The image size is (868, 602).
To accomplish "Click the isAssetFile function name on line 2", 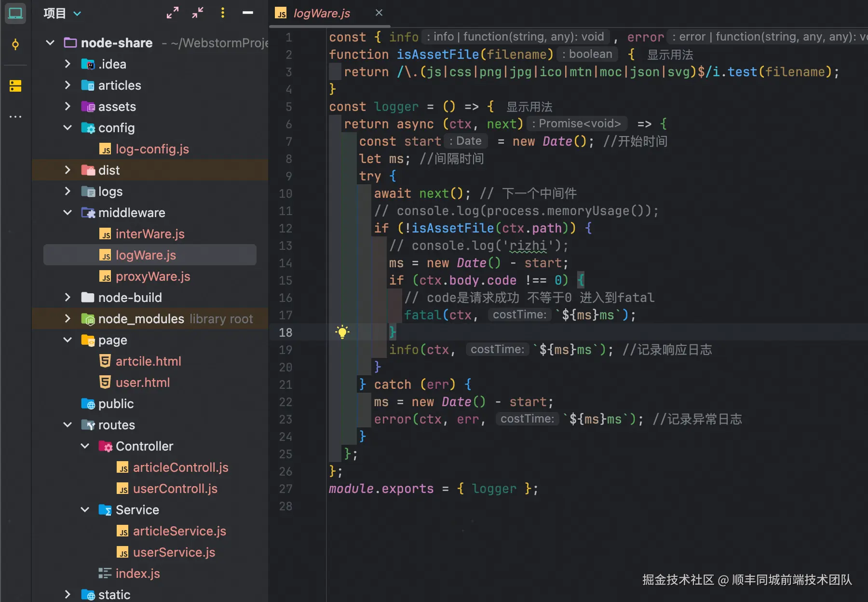I will [x=438, y=55].
